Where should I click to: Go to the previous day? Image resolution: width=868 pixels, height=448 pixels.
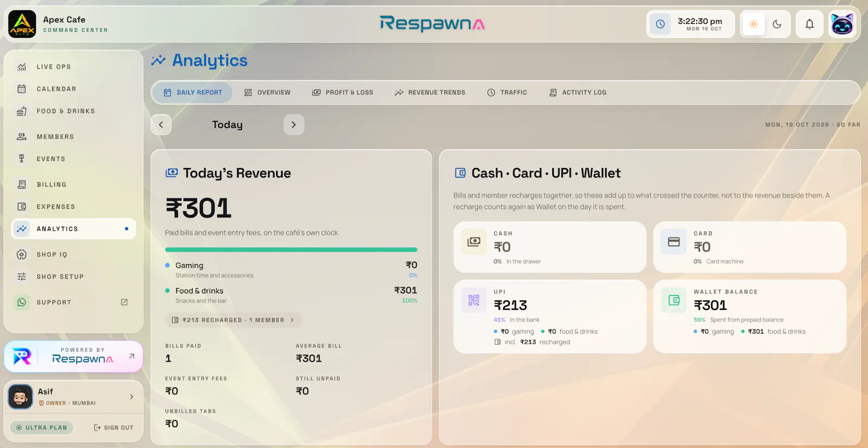point(161,125)
